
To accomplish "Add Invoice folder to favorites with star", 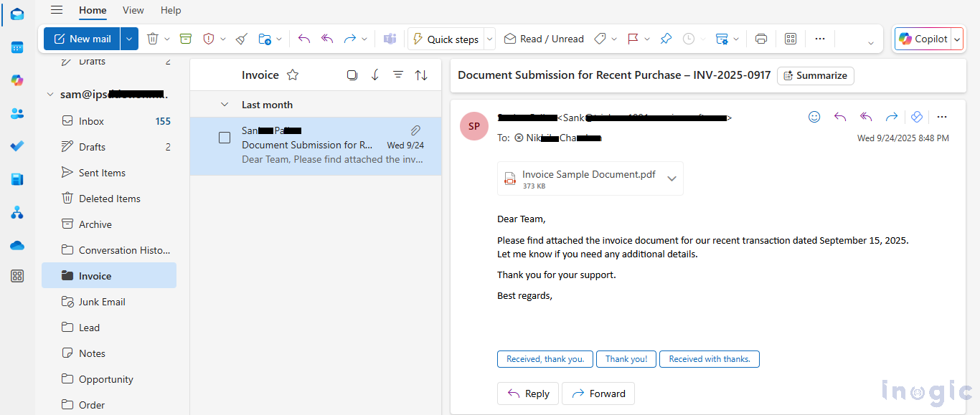I will [x=293, y=75].
